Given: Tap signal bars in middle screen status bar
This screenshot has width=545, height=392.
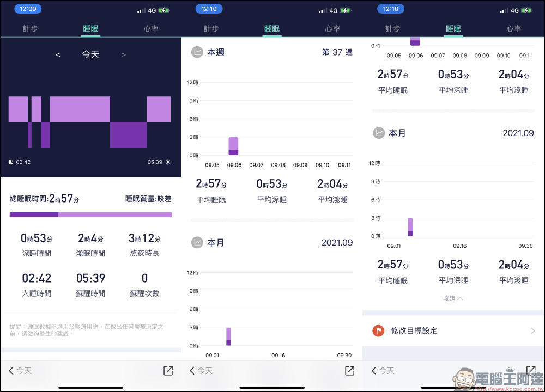Looking at the screenshot, I should click(323, 11).
